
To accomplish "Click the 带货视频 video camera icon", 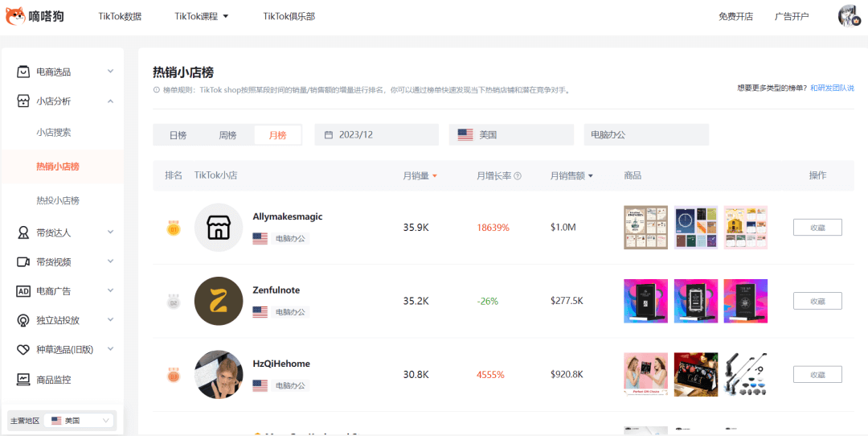I will click(x=23, y=262).
